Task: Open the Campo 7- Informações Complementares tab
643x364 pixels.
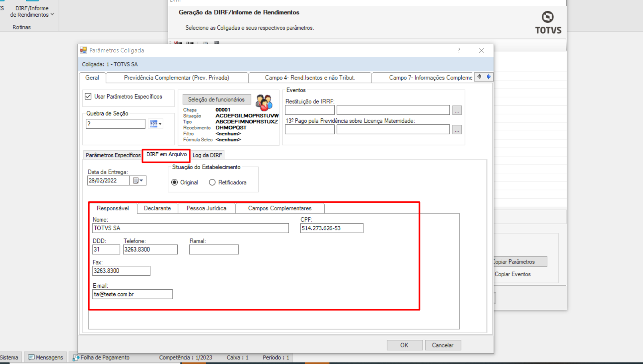Action: (x=423, y=77)
